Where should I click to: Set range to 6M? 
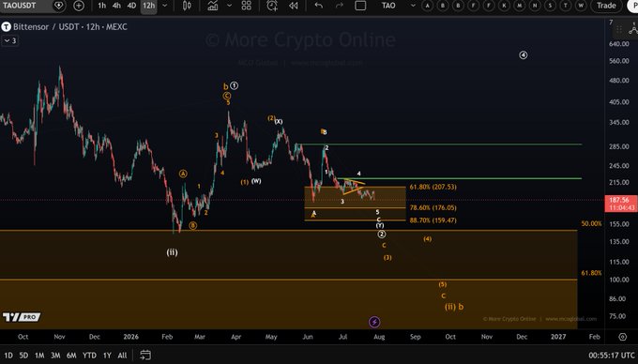point(71,355)
